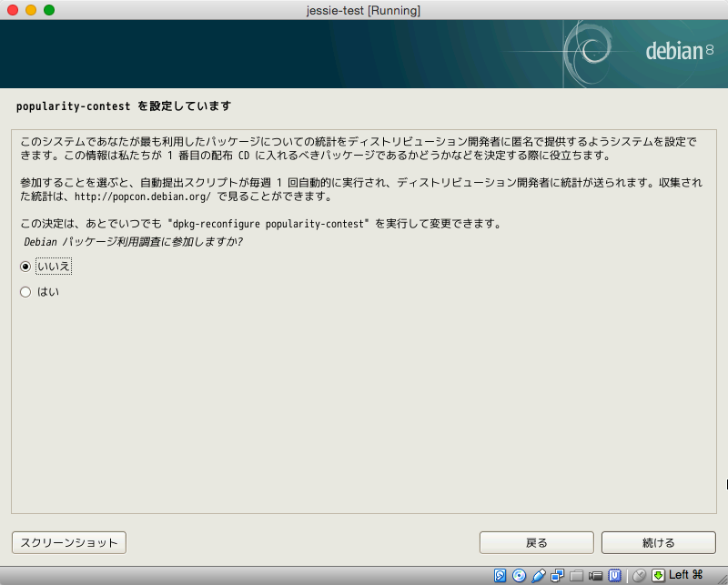This screenshot has height=585, width=728.
Task: Click the mouse integration icon
Action: coord(640,575)
